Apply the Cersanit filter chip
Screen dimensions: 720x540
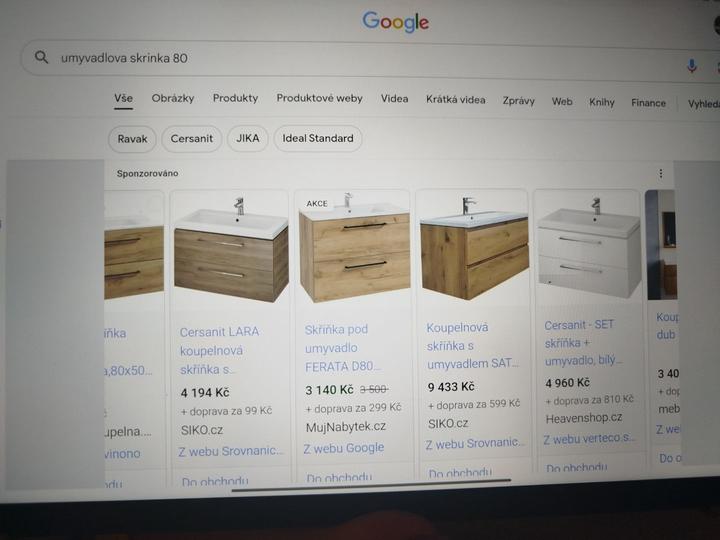(x=191, y=138)
